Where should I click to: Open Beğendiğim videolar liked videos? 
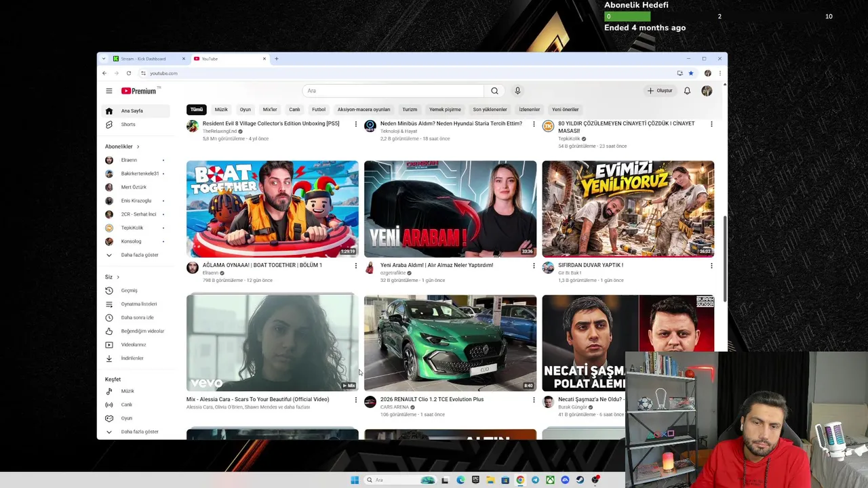[142, 331]
